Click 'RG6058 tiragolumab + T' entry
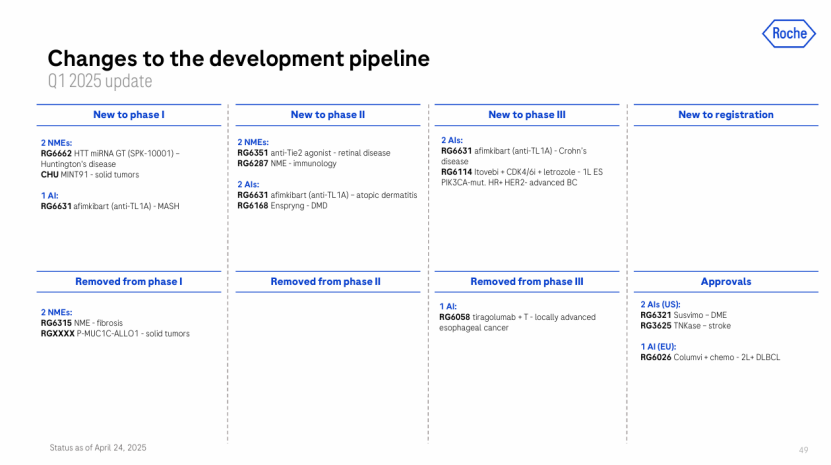The image size is (831, 465). click(x=517, y=322)
